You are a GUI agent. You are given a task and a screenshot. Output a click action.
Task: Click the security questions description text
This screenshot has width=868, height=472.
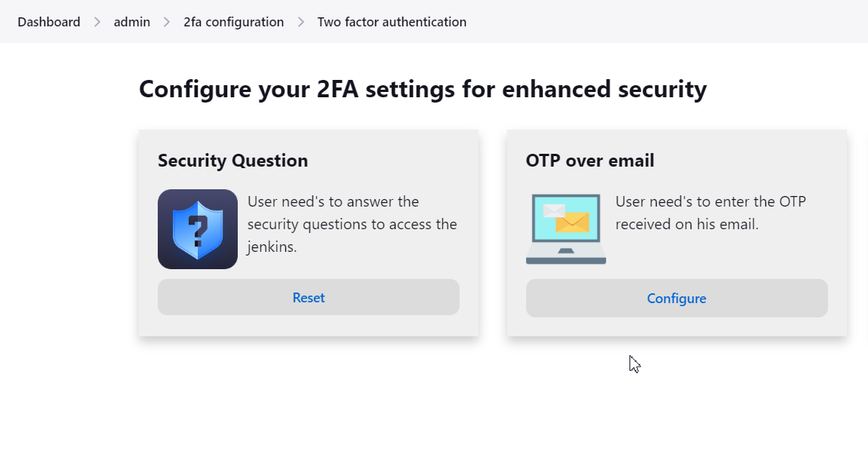(352, 224)
